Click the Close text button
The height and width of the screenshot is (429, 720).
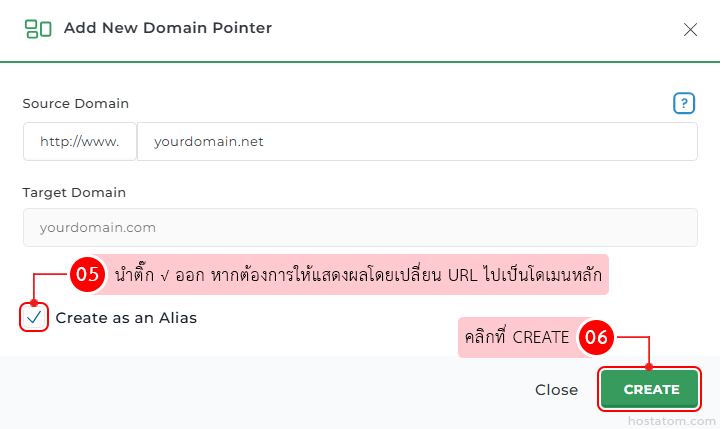click(556, 389)
